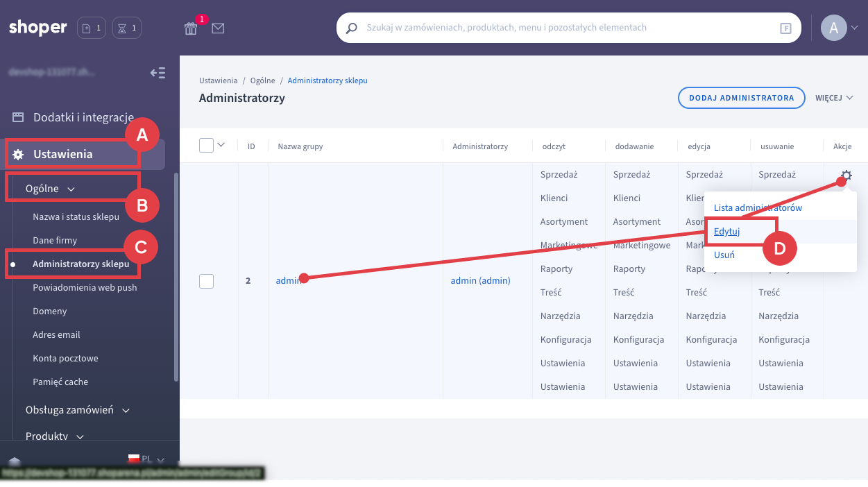The width and height of the screenshot is (868, 487).
Task: Collapse the sidebar with arrow icon
Action: click(x=158, y=73)
